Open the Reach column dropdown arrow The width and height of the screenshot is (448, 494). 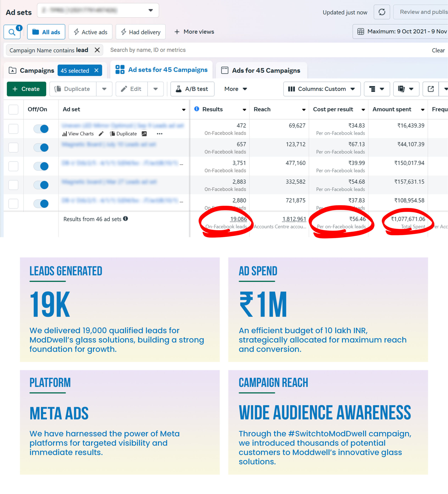(x=304, y=110)
